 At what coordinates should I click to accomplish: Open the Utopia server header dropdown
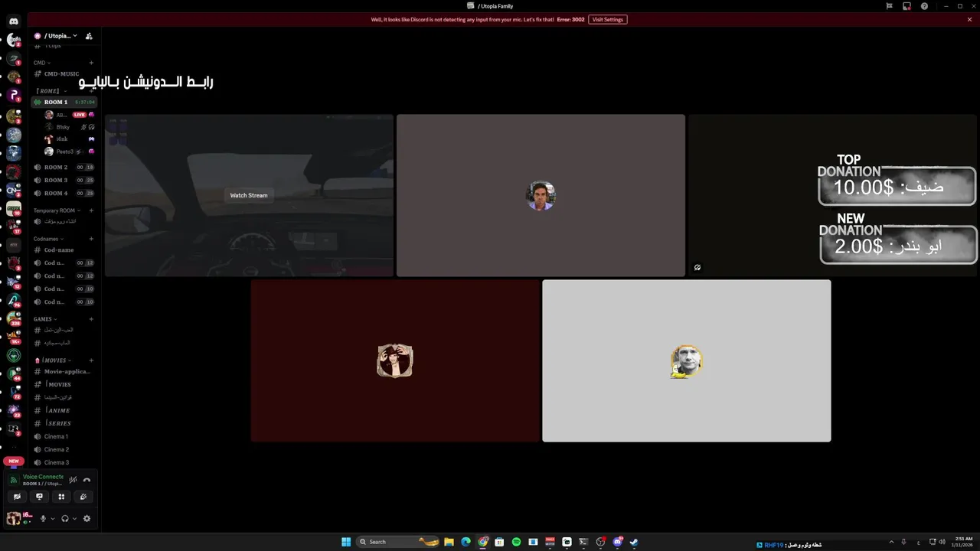tap(60, 36)
